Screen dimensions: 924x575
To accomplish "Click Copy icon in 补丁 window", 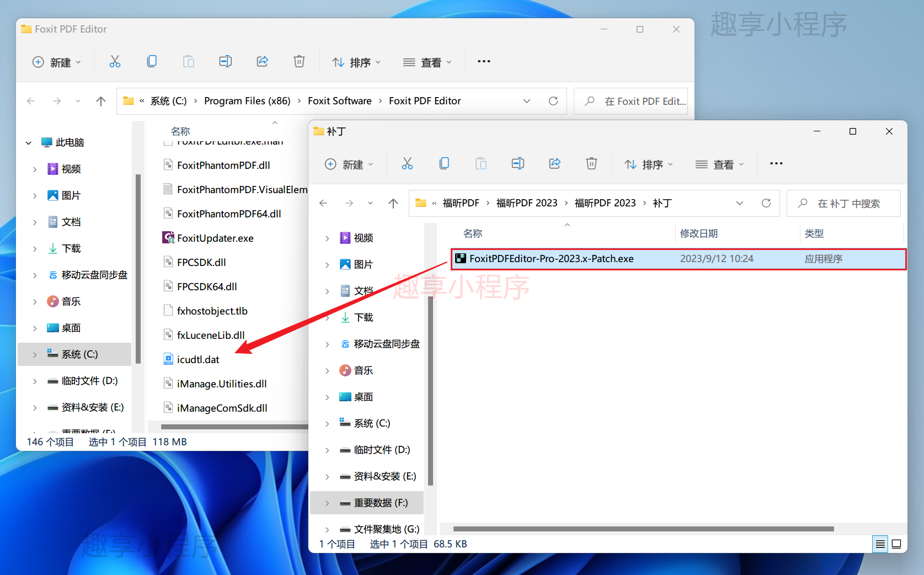I will tap(444, 163).
